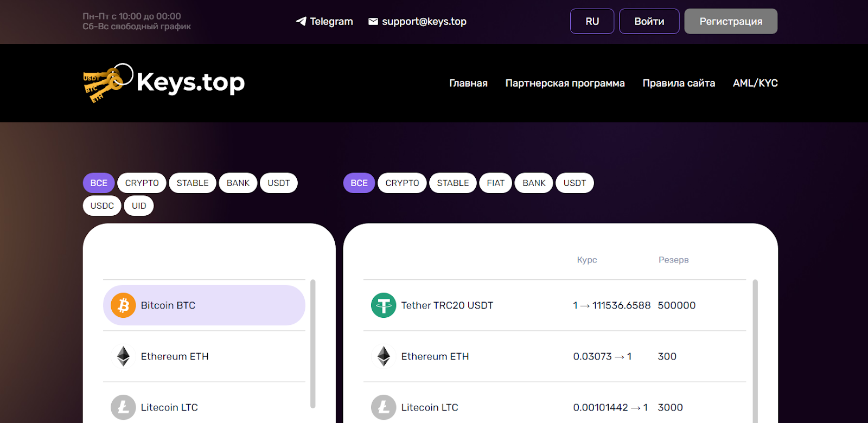
Task: Open the RU language selector
Action: point(592,21)
